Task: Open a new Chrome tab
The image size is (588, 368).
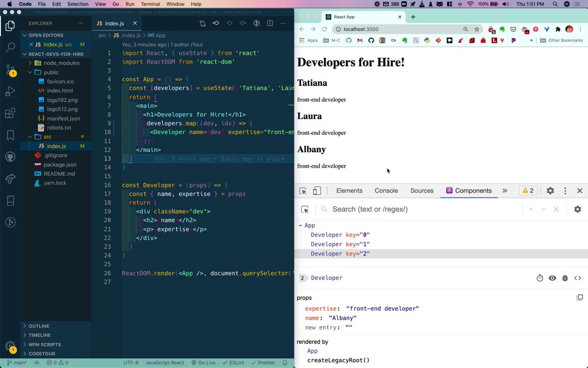Action: [413, 17]
